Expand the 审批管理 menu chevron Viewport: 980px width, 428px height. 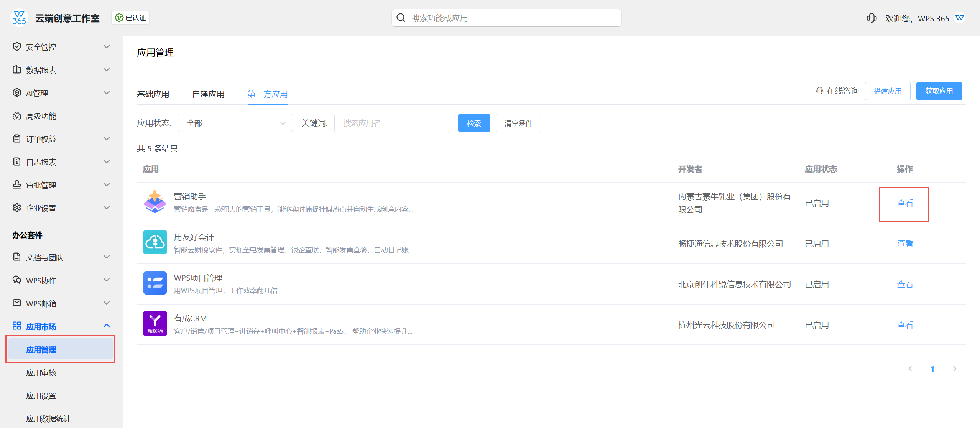coord(107,185)
